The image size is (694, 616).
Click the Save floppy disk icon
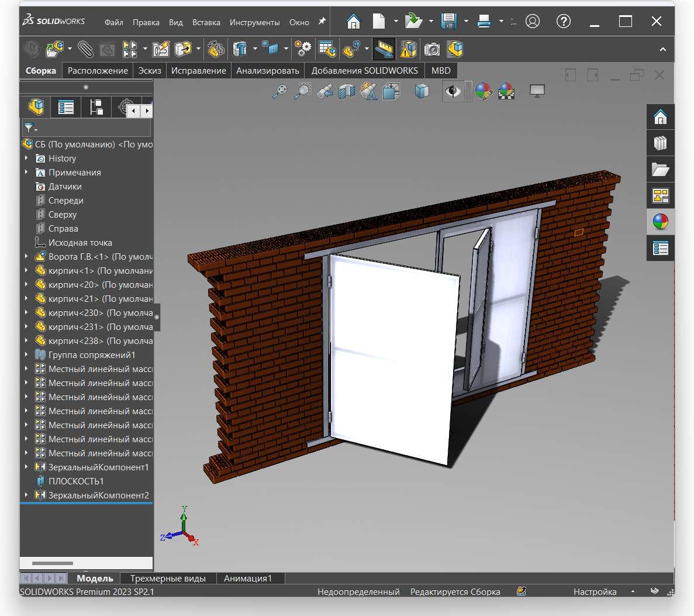tap(448, 22)
